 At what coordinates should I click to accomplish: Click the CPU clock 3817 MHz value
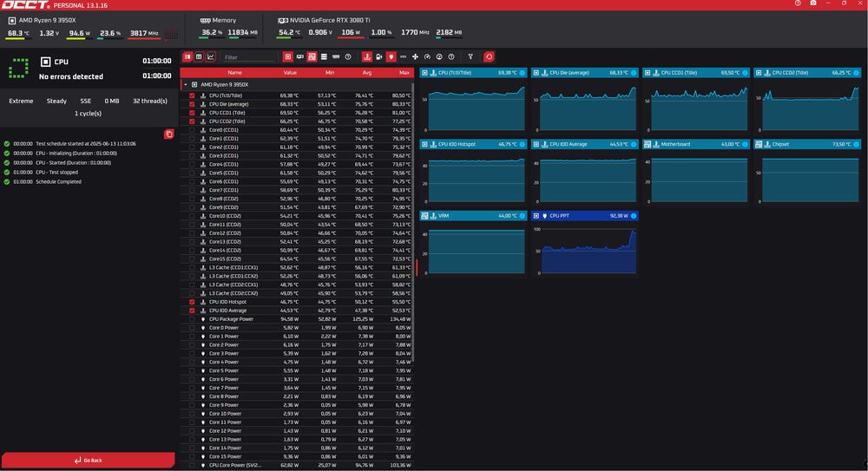click(144, 33)
